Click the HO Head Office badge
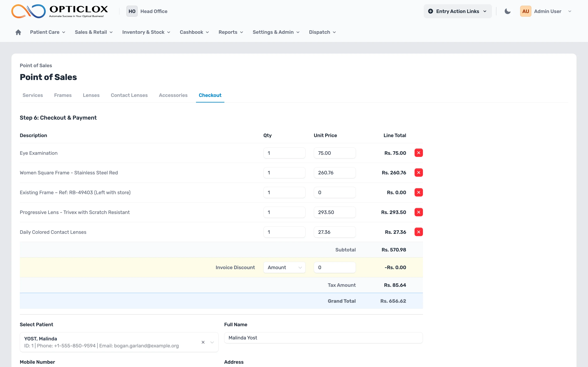 [x=132, y=11]
